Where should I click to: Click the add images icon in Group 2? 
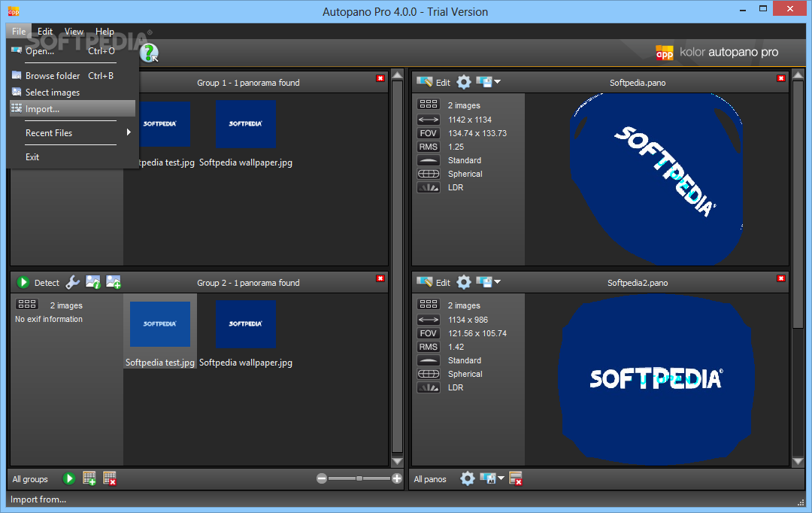click(x=114, y=282)
